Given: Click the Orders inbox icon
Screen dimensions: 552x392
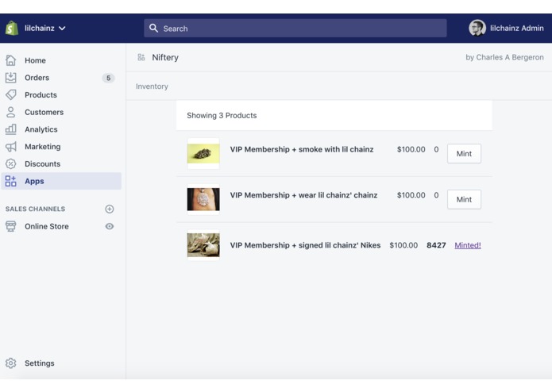Looking at the screenshot, I should coord(11,77).
